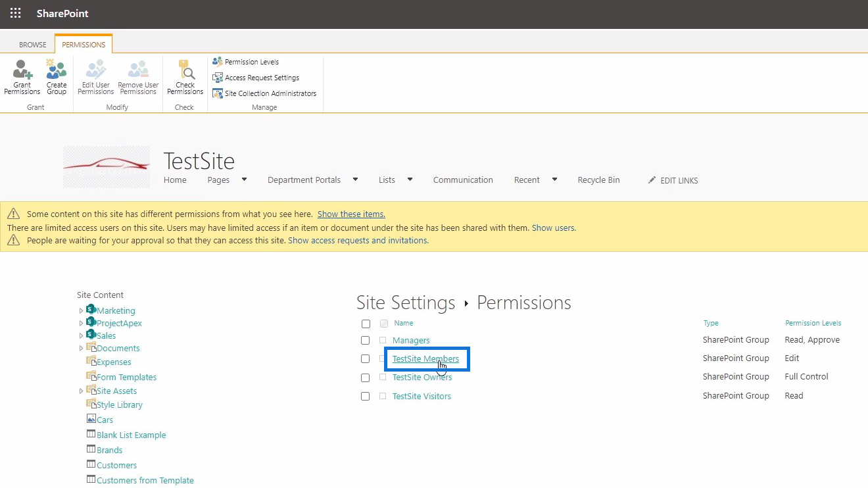Tick the select-all checkbox in the permissions header

(366, 324)
